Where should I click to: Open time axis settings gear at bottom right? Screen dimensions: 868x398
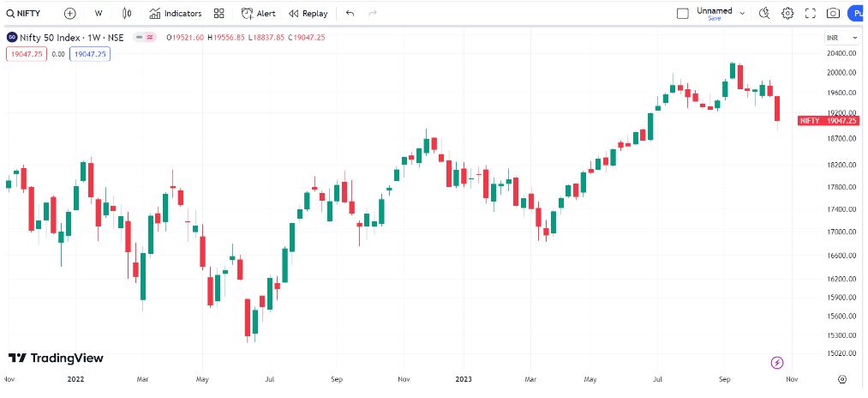(842, 379)
